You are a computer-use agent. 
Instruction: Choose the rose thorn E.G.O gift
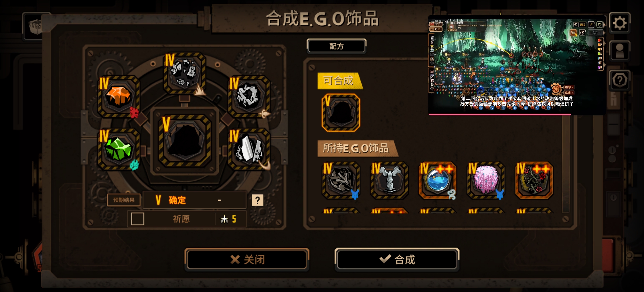(x=534, y=180)
